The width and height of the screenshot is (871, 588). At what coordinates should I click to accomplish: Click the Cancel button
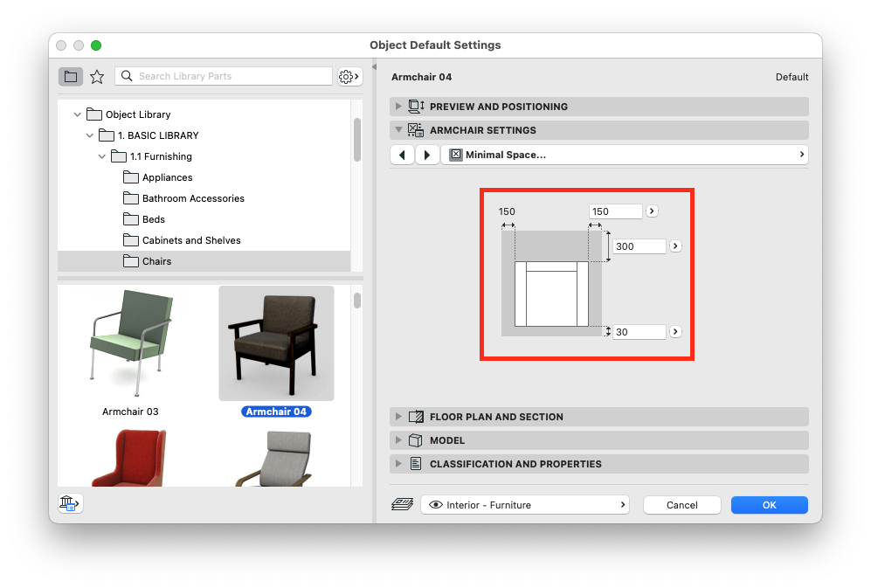coord(682,505)
